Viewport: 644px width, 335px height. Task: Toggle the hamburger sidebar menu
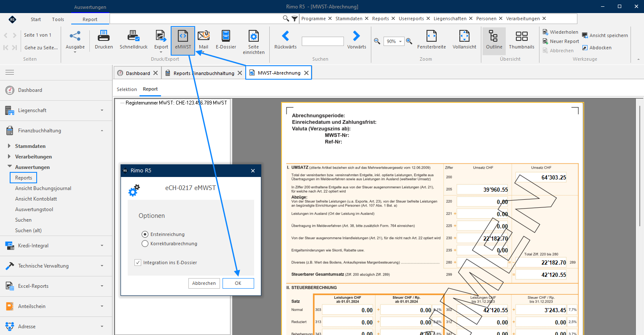tap(10, 72)
